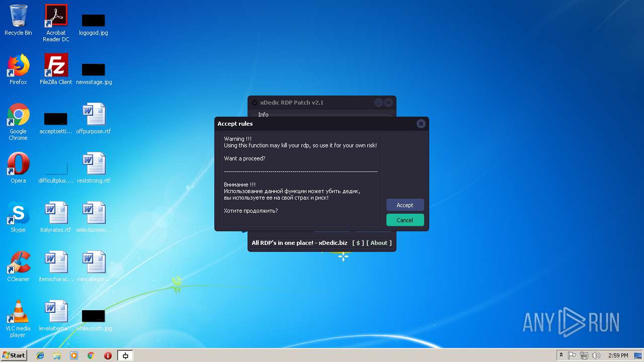
Task: Close the xDedic RDP Patch window
Action: click(388, 103)
